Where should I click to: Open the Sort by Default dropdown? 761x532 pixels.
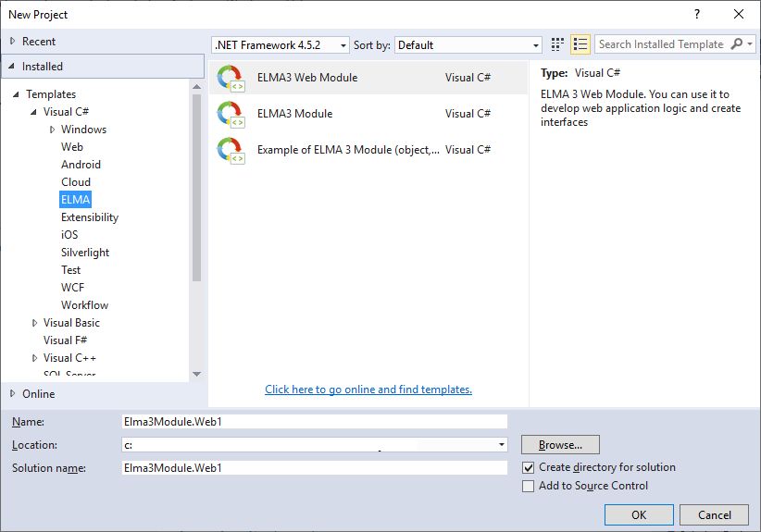click(x=468, y=45)
